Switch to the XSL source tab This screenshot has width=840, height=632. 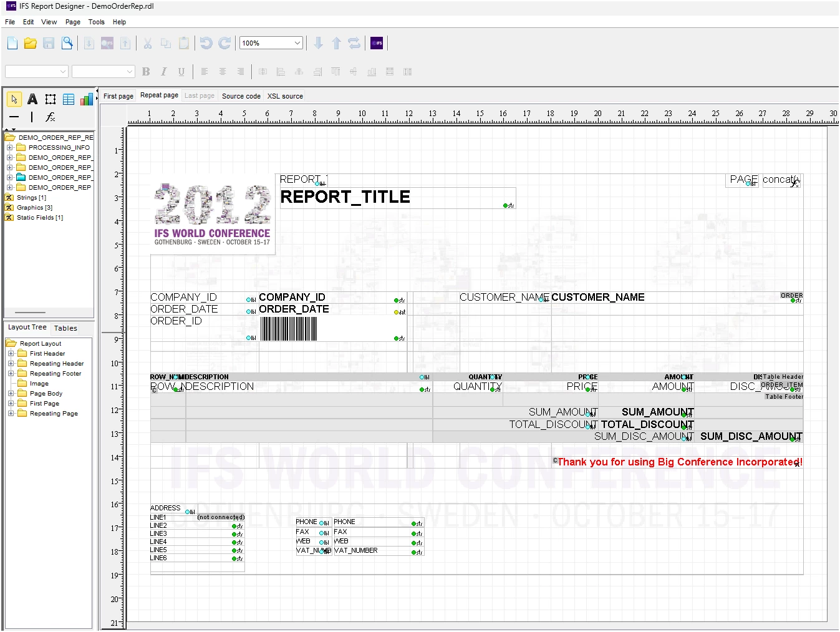pos(285,96)
